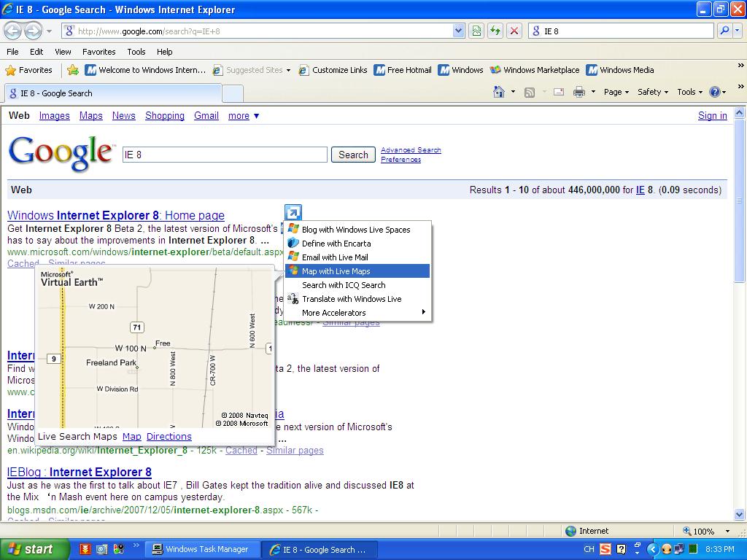Click the Preferences link
Image resolution: width=747 pixels, height=560 pixels.
click(400, 160)
